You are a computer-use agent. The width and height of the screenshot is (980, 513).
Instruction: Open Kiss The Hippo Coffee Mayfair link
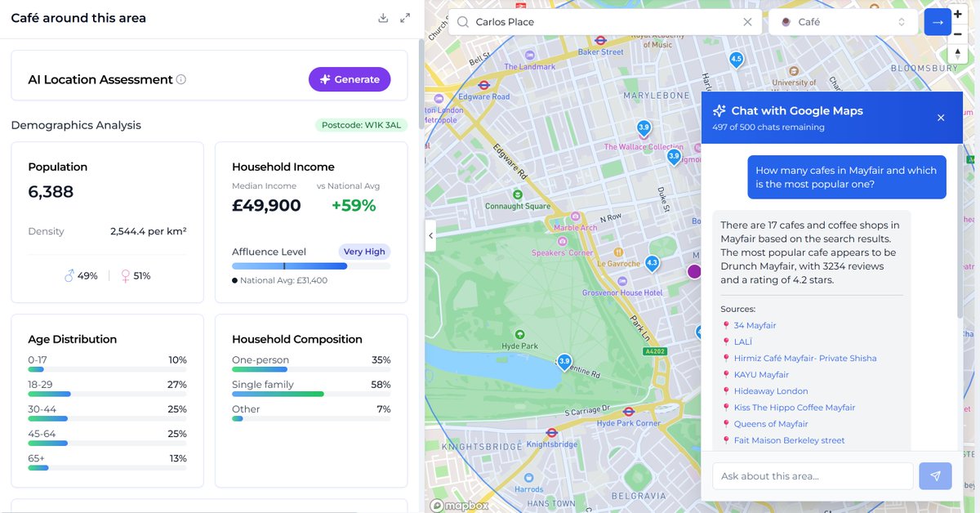click(795, 407)
